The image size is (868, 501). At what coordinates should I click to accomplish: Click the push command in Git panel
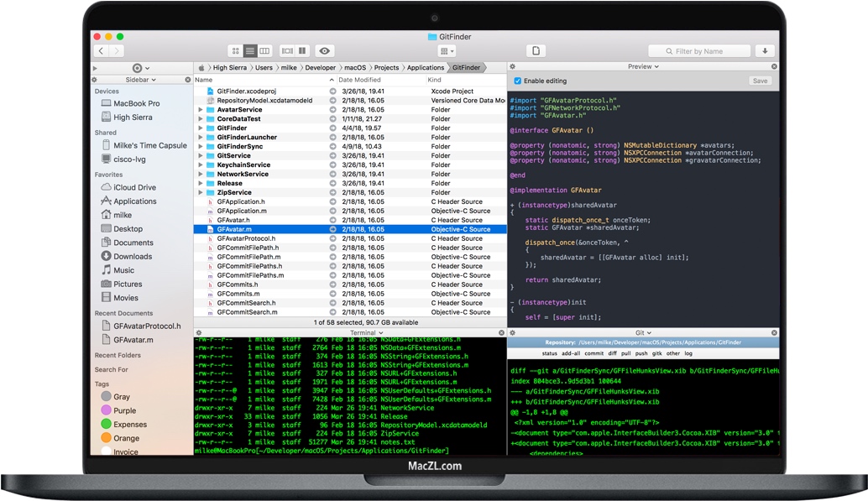[x=641, y=352]
